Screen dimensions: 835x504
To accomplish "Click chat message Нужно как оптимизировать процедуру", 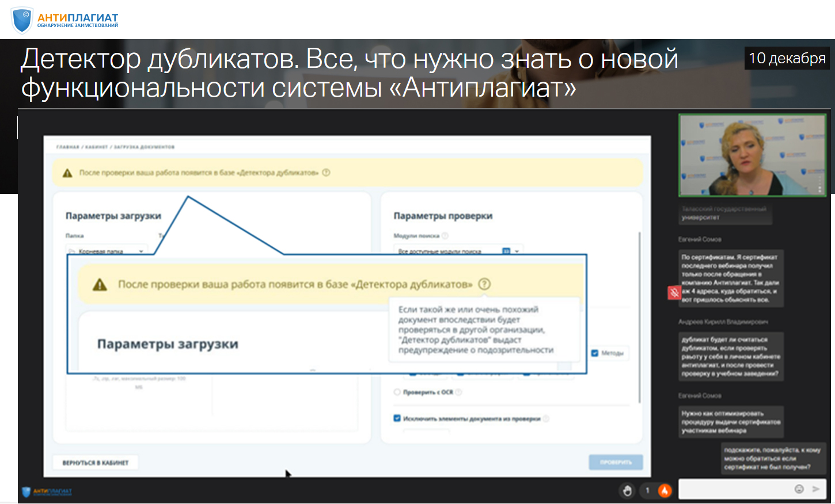I will (731, 422).
